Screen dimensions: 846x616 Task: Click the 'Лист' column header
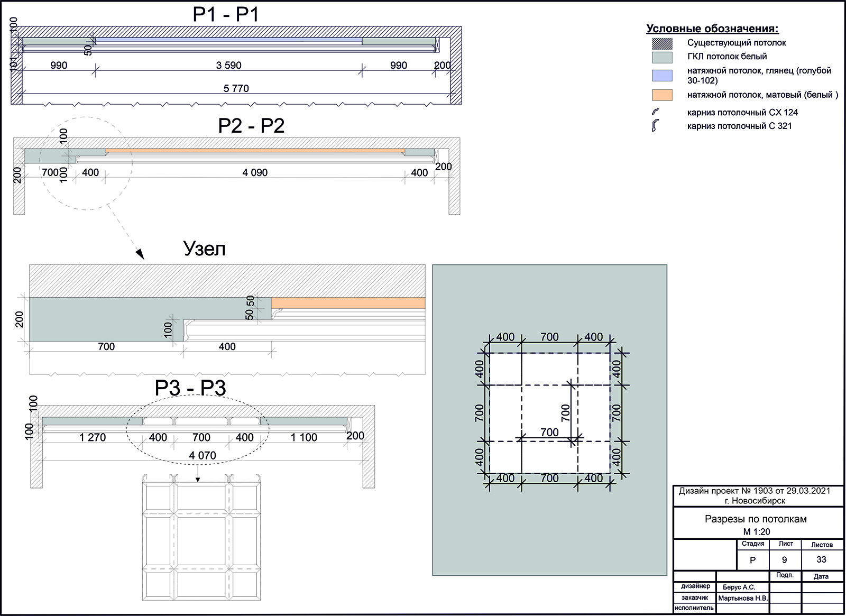[786, 544]
